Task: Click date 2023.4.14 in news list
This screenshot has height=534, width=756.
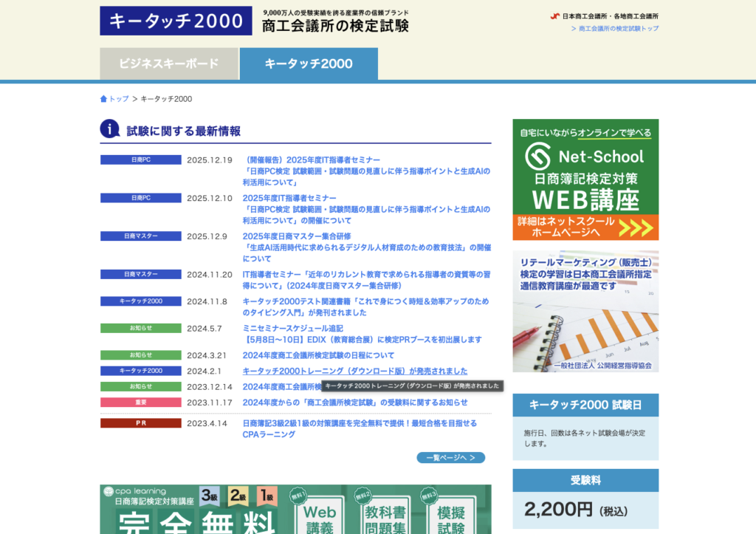Action: tap(207, 423)
